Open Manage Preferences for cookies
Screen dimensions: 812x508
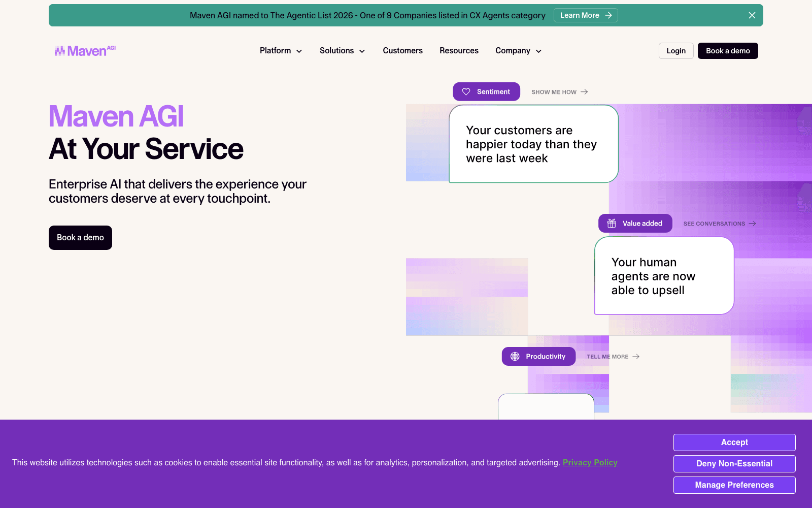point(734,485)
